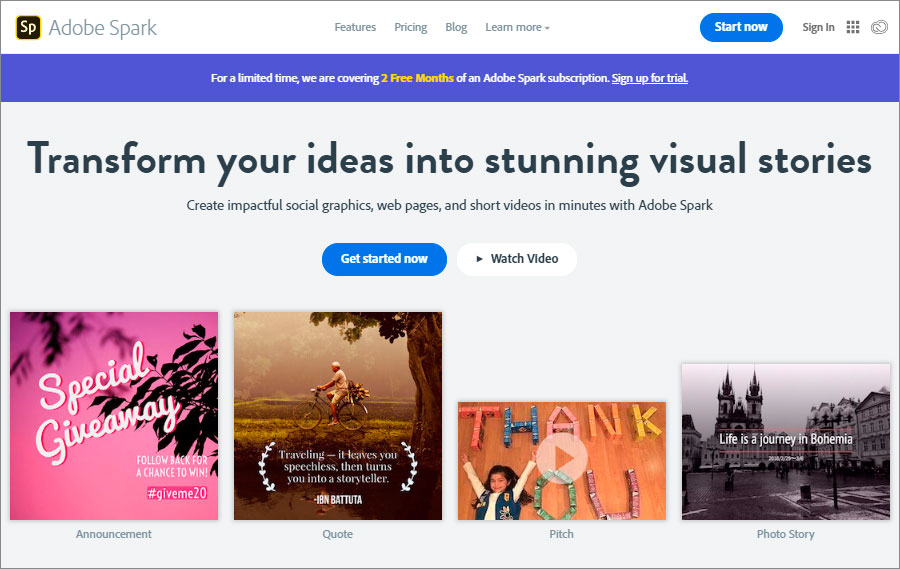Play the Thank You pitch video
900x569 pixels.
click(562, 458)
